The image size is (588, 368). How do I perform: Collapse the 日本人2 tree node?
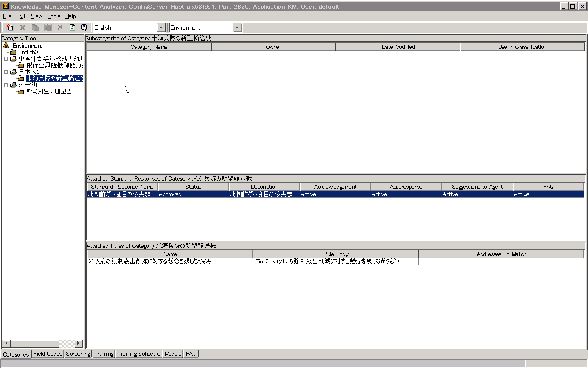pos(6,72)
